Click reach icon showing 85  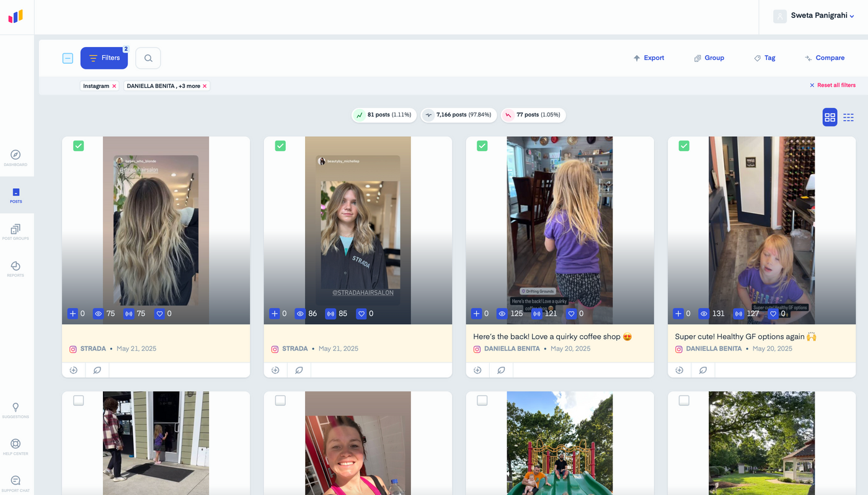pos(330,313)
